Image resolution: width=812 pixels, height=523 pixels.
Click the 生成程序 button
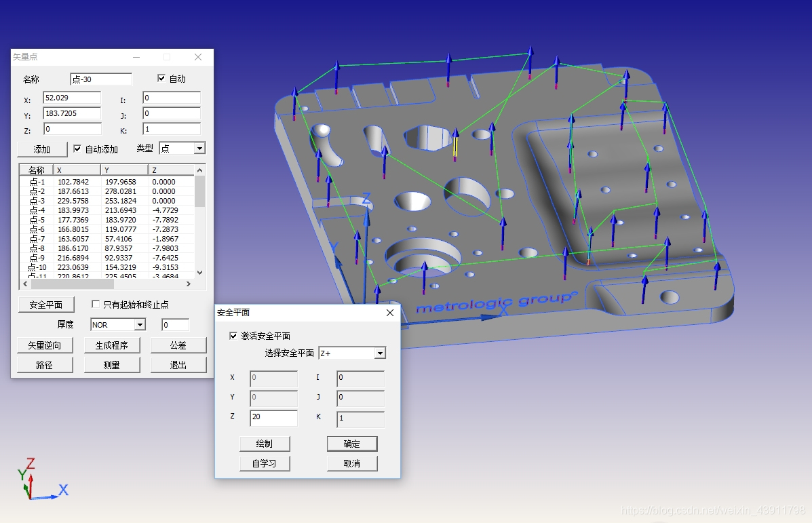[x=112, y=345]
